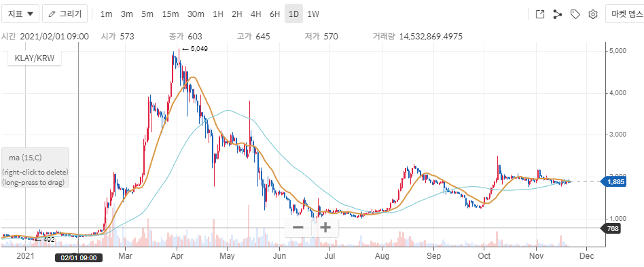Click the 마켓 뎁스 button
644x267 pixels.
pyautogui.click(x=625, y=14)
